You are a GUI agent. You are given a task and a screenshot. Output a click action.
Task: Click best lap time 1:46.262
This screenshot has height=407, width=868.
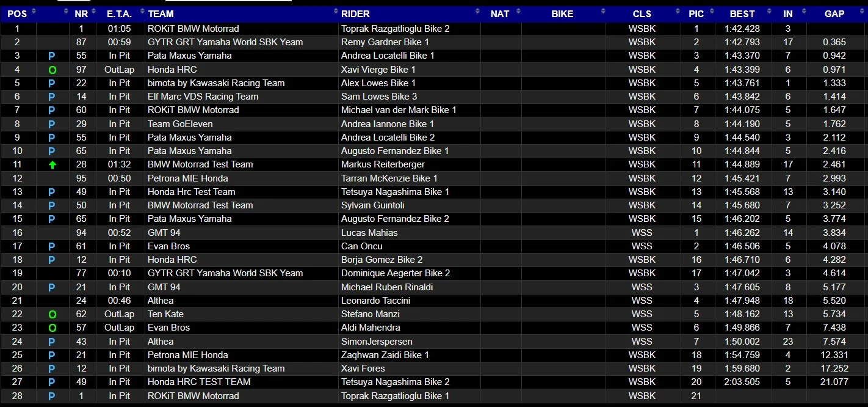pos(742,233)
